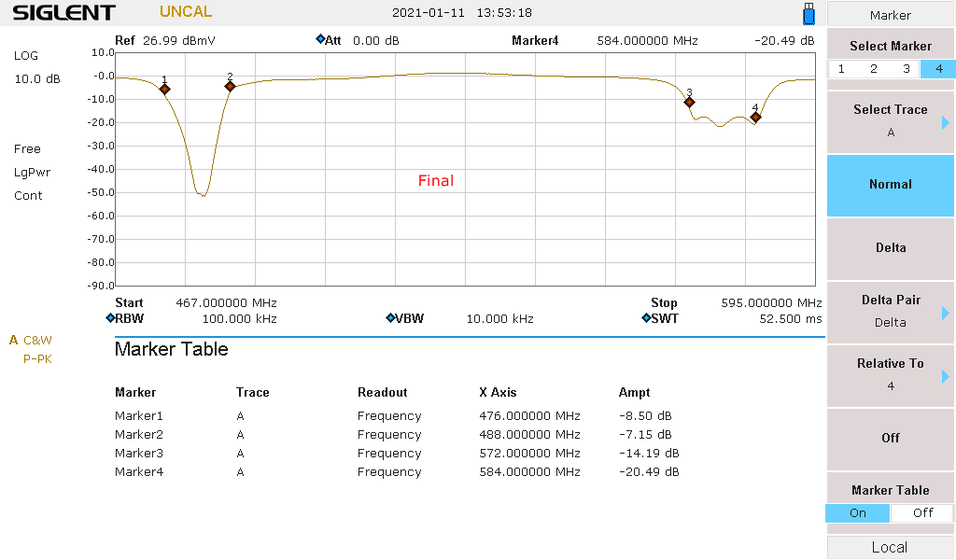
Task: Click the Local button at bottom
Action: point(891,548)
